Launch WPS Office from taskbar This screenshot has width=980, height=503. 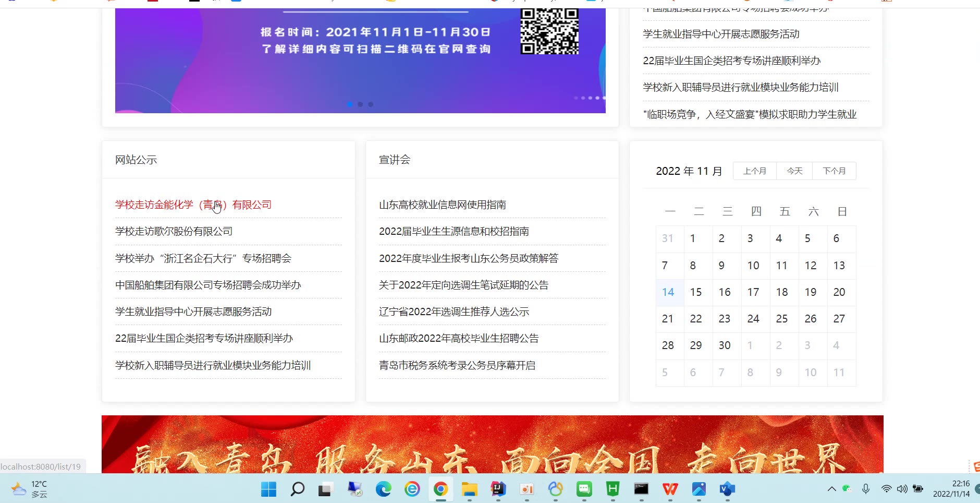(670, 489)
